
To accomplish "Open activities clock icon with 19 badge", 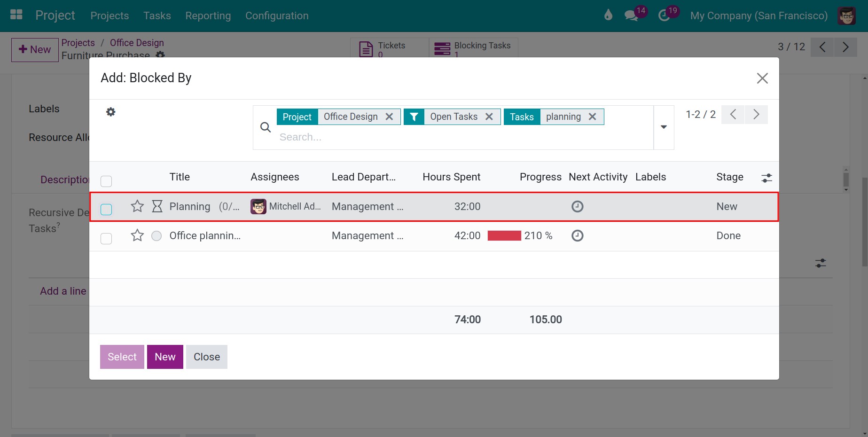I will tap(664, 16).
